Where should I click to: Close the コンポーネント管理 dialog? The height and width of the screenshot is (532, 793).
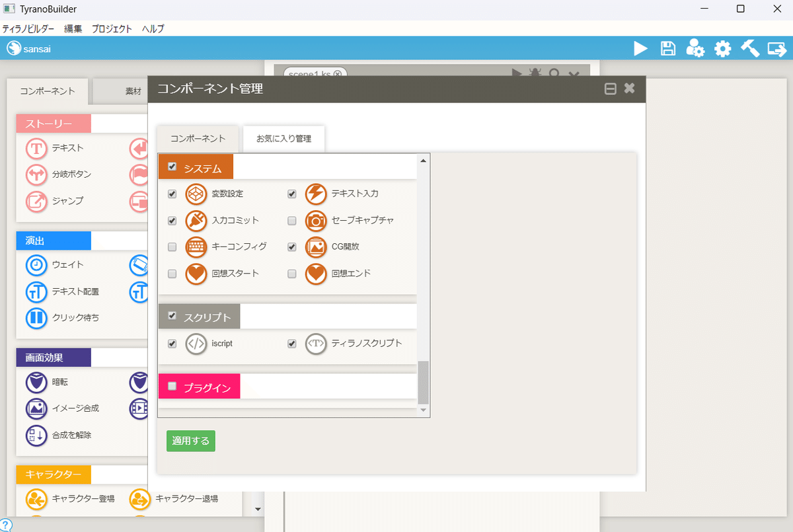629,88
